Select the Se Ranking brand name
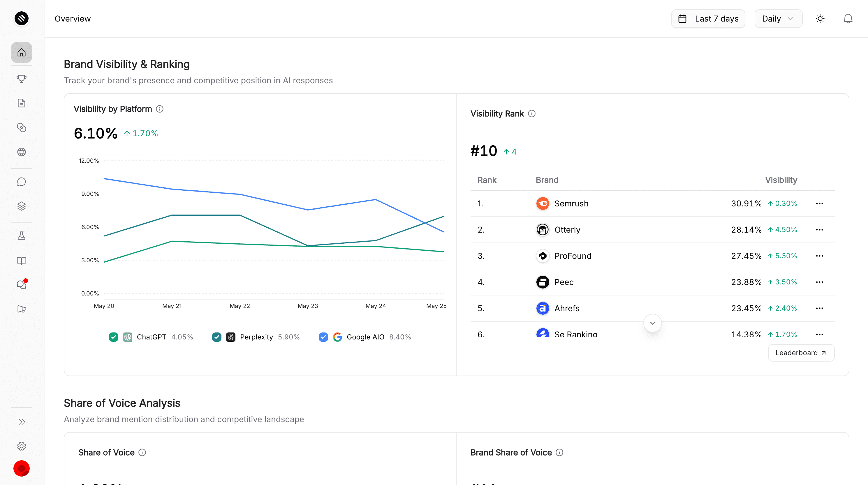Viewport: 868px width, 485px height. pyautogui.click(x=576, y=334)
